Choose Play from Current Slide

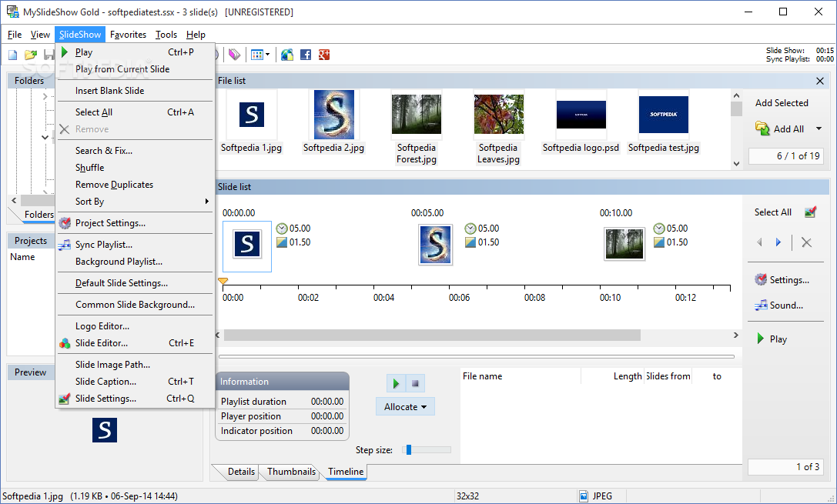tap(135, 69)
